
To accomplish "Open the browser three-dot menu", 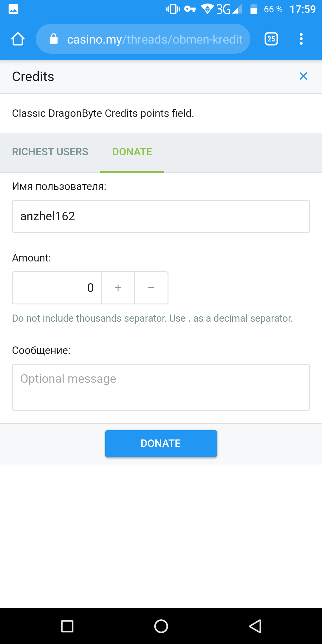I will pyautogui.click(x=301, y=39).
